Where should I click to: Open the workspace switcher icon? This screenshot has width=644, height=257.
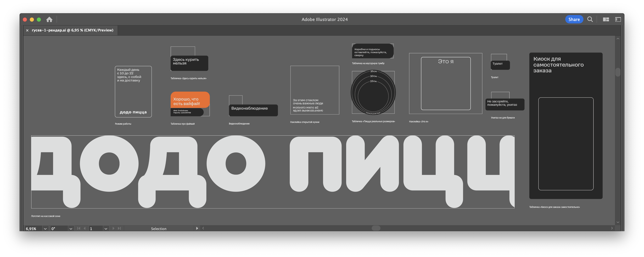[618, 19]
